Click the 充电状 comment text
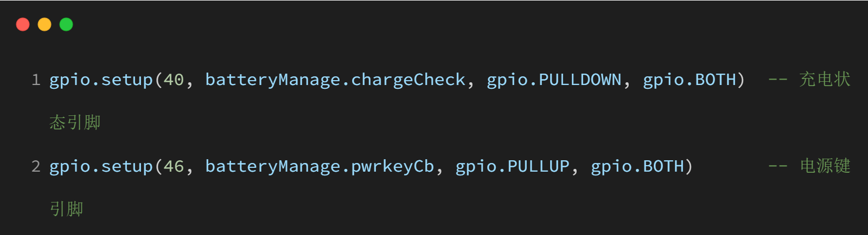Viewport: 868px width, 235px height. pos(825,80)
